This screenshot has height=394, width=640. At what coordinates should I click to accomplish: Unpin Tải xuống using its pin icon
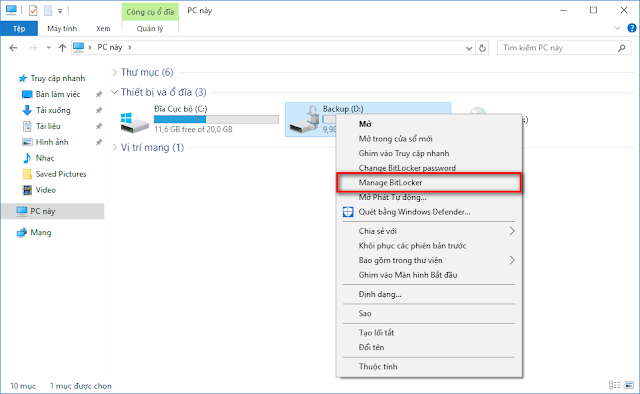click(98, 110)
